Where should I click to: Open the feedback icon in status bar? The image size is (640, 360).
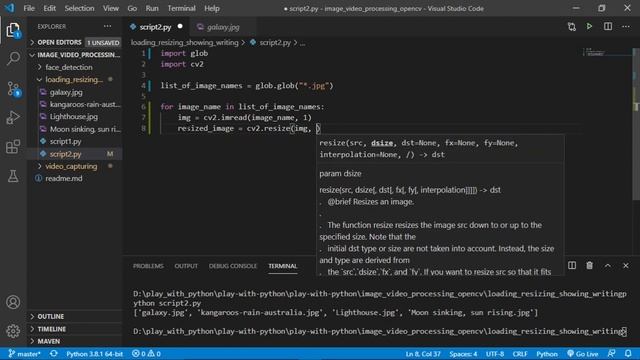tap(611, 354)
